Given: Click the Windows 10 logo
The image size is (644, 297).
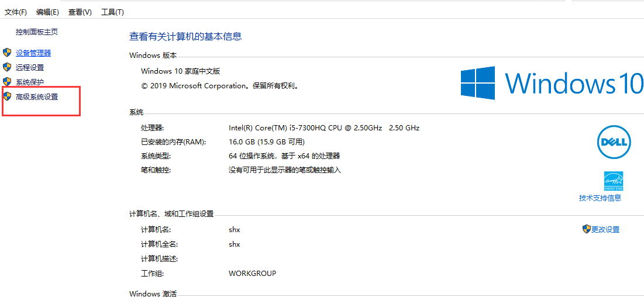Looking at the screenshot, I should pos(551,82).
